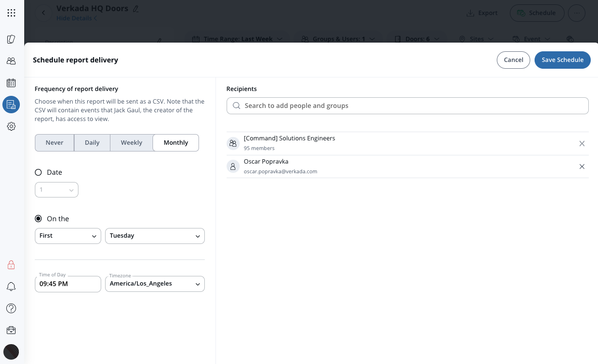Open the calendar schedules sidebar icon

pyautogui.click(x=11, y=83)
